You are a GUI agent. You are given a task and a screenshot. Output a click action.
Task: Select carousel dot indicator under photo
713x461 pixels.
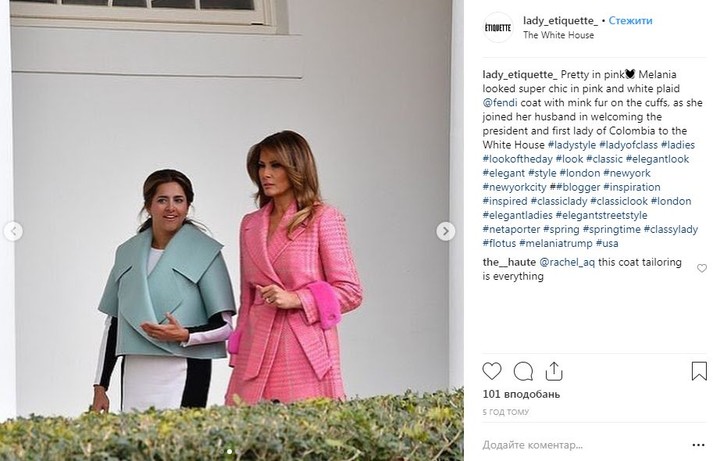[x=230, y=451]
